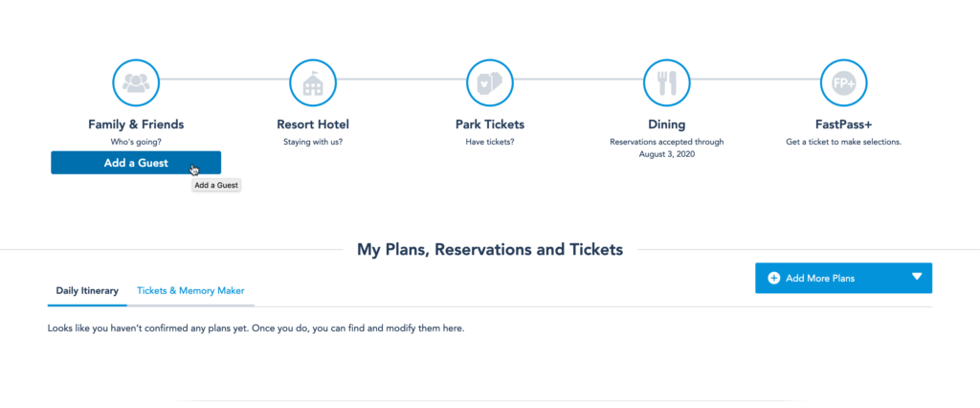Open the Tickets & Memory Maker tab
Viewport: 980px width, 408px height.
(x=190, y=290)
